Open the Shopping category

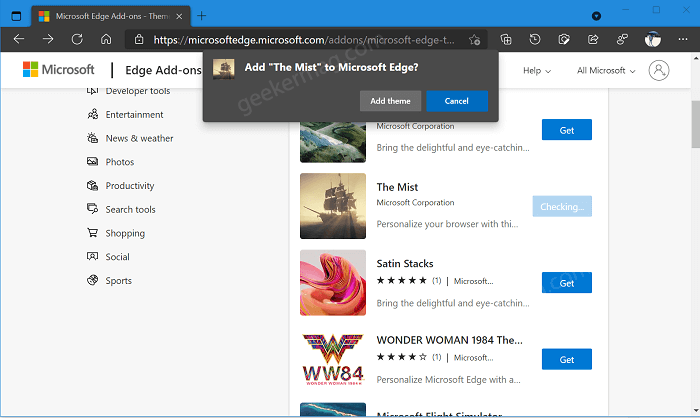pos(125,233)
